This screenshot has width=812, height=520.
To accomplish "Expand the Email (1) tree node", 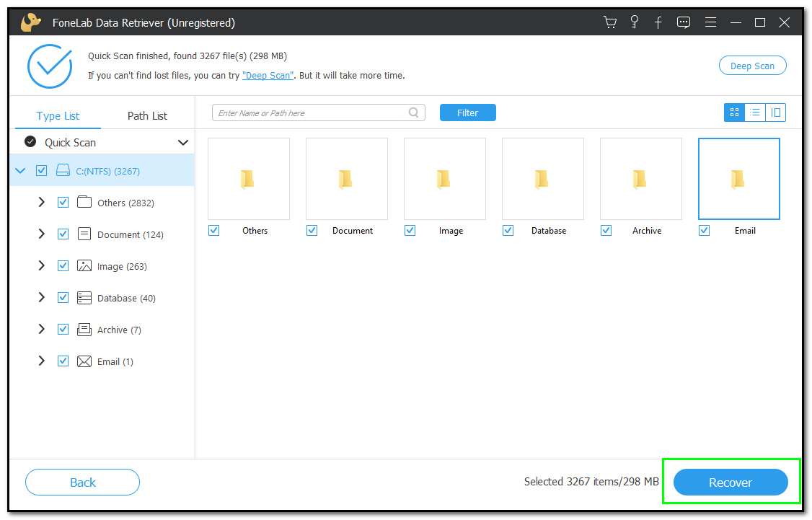I will pos(41,361).
